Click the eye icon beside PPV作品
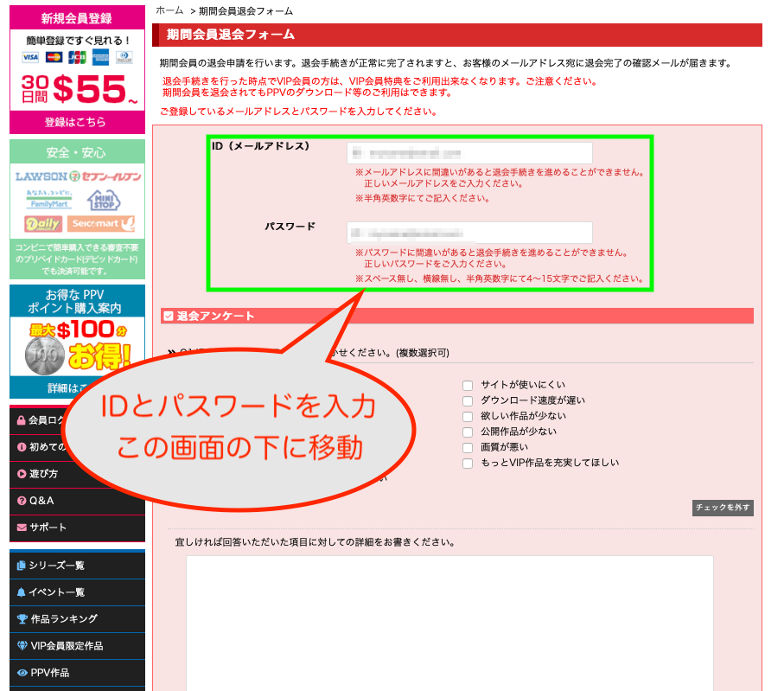The height and width of the screenshot is (691, 784). click(x=22, y=673)
